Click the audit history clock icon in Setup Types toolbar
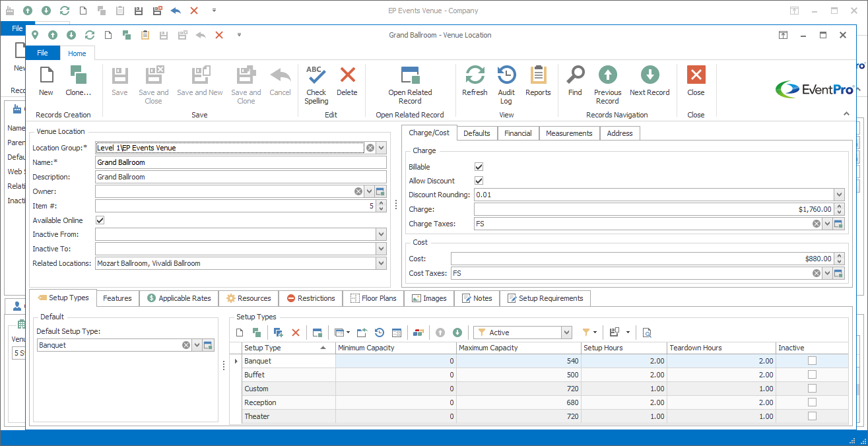Image resolution: width=868 pixels, height=446 pixels. coord(380,333)
